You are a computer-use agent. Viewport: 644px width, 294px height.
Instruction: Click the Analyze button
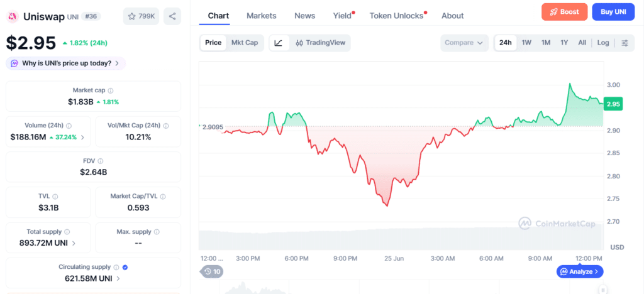(580, 271)
